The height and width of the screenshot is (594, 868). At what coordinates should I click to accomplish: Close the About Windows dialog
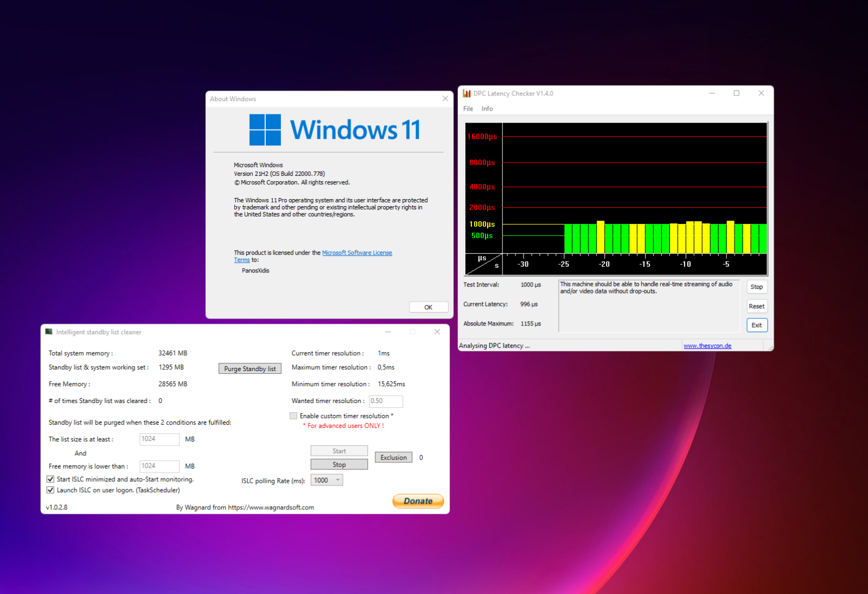(445, 99)
